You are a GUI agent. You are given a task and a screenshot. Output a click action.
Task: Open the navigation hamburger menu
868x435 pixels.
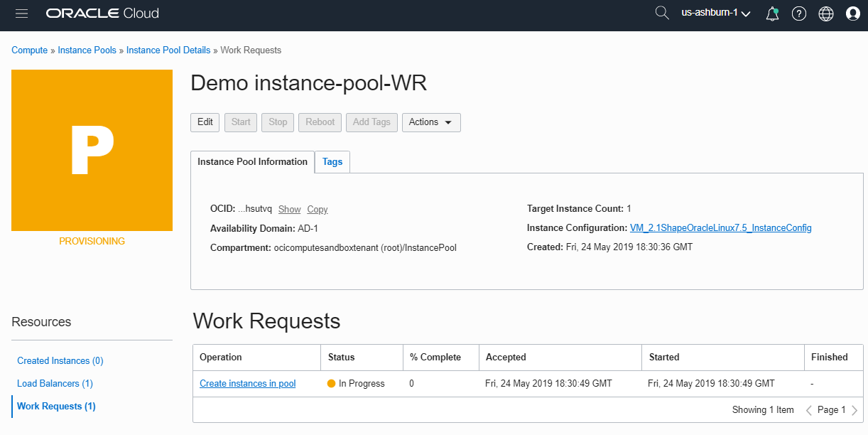21,13
